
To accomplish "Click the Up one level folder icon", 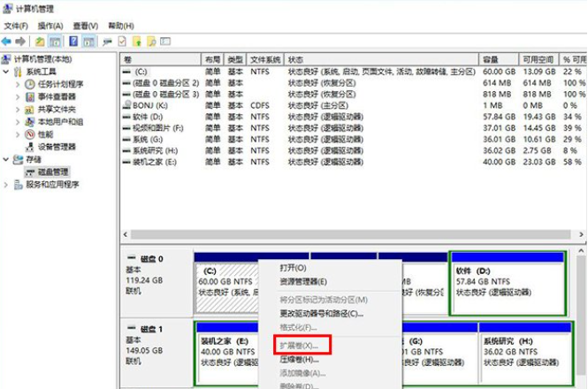I will (x=40, y=41).
